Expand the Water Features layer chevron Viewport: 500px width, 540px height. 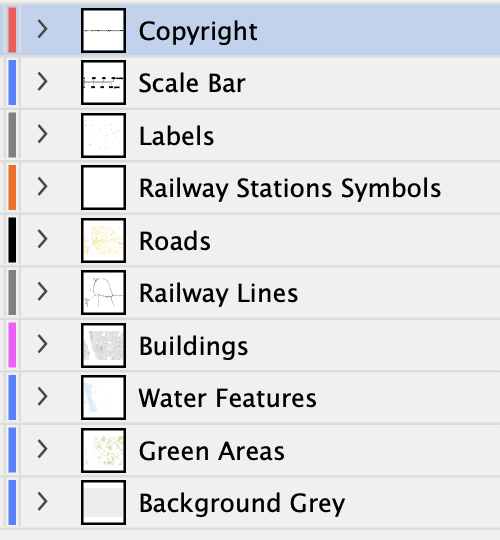click(42, 396)
